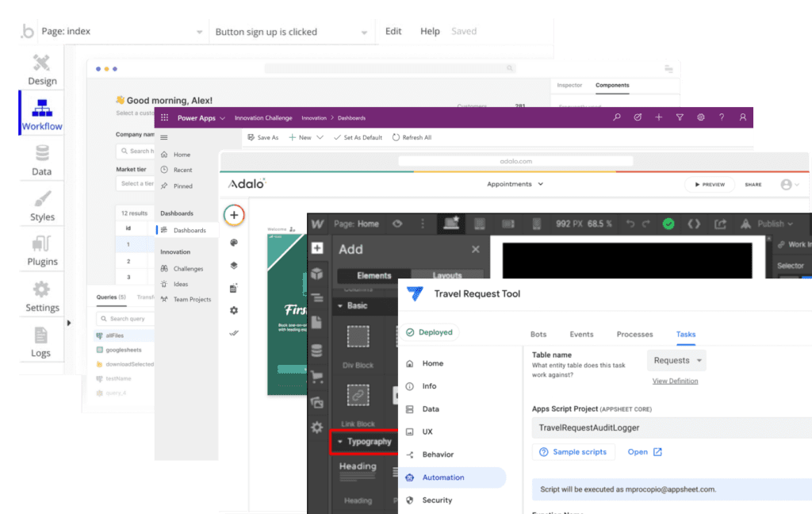
Task: Click the search icon in Power Apps header
Action: coord(617,117)
